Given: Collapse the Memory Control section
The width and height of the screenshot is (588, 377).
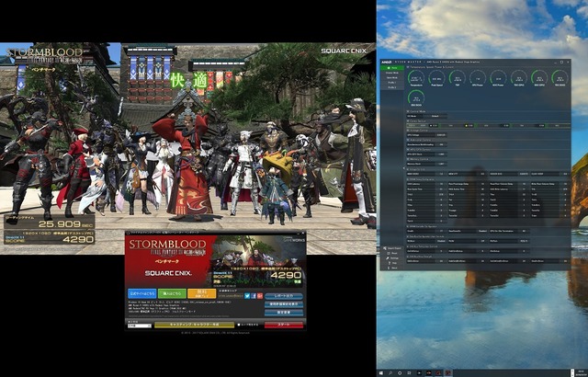Looking at the screenshot, I should coord(408,159).
